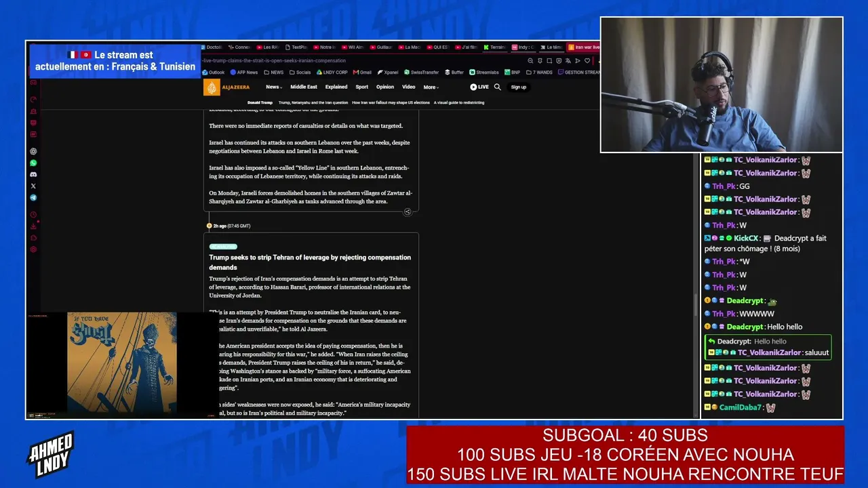The image size is (868, 488).
Task: Click headline 'Trump seeks to strip Tehran of leverage'
Action: 310,262
